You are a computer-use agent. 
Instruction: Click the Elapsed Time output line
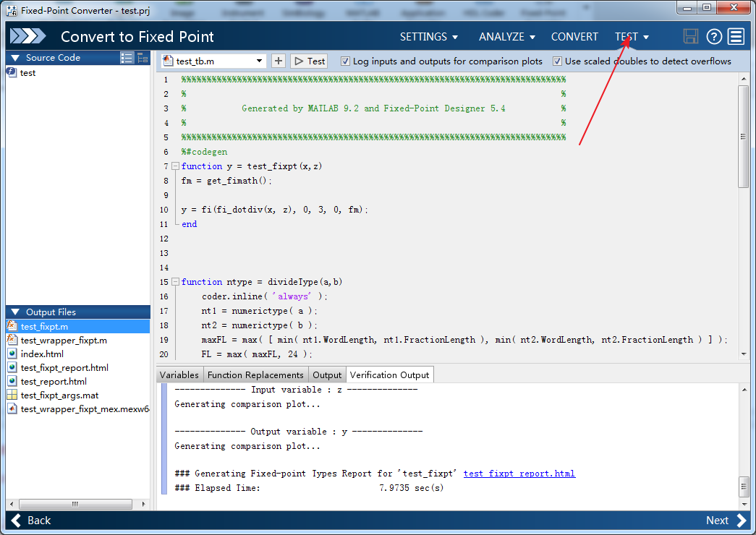pyautogui.click(x=309, y=488)
